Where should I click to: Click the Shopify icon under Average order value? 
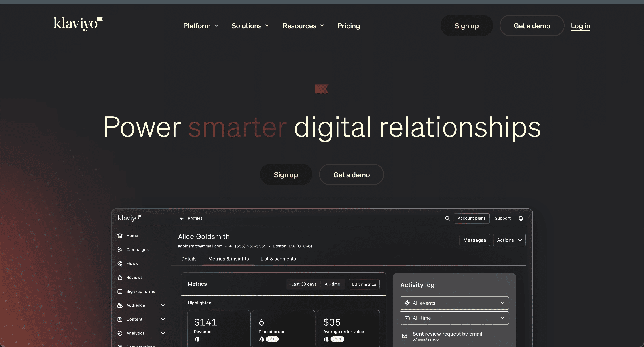pos(326,339)
